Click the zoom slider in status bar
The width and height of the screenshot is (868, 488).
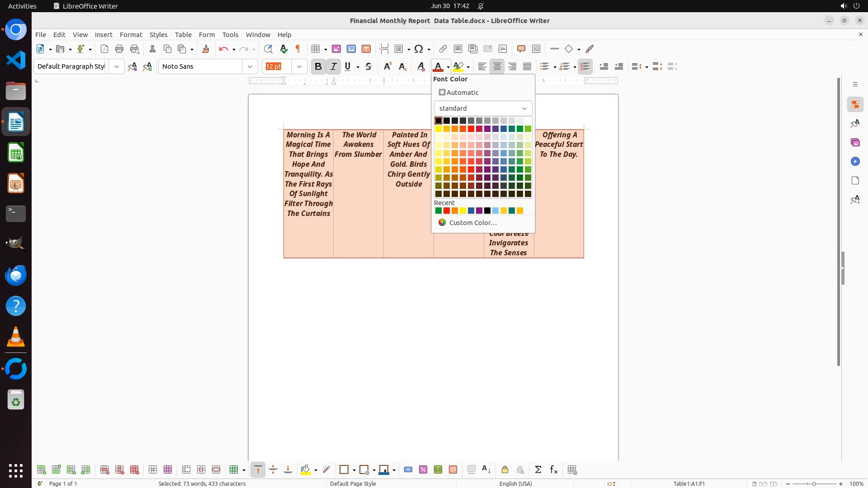click(x=814, y=483)
